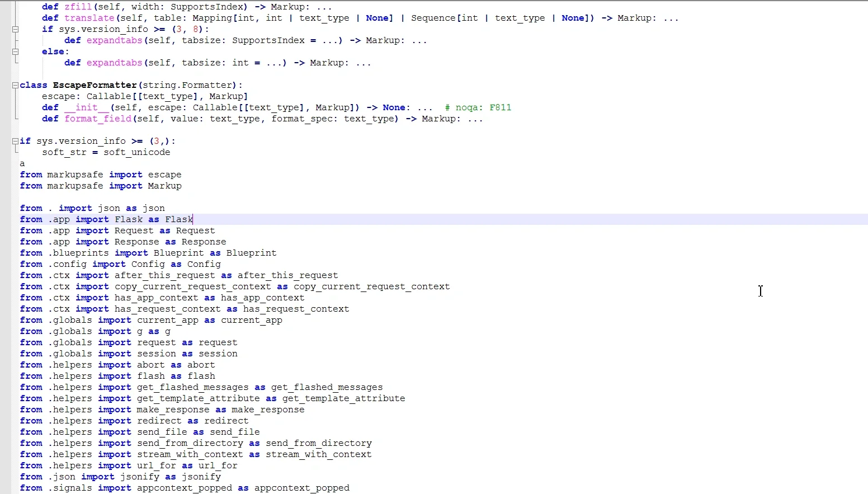Collapse the 'else:' code block fold
Viewport: 868px width, 494px height.
15,51
